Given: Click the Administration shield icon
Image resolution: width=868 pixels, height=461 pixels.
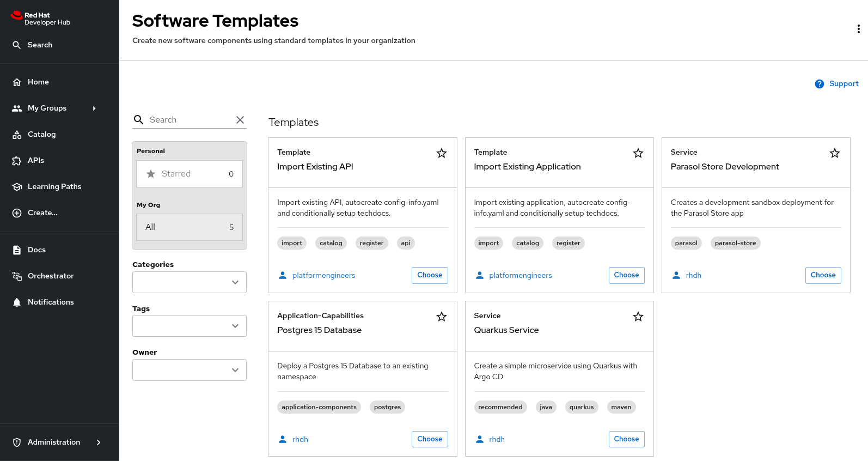Looking at the screenshot, I should point(17,442).
